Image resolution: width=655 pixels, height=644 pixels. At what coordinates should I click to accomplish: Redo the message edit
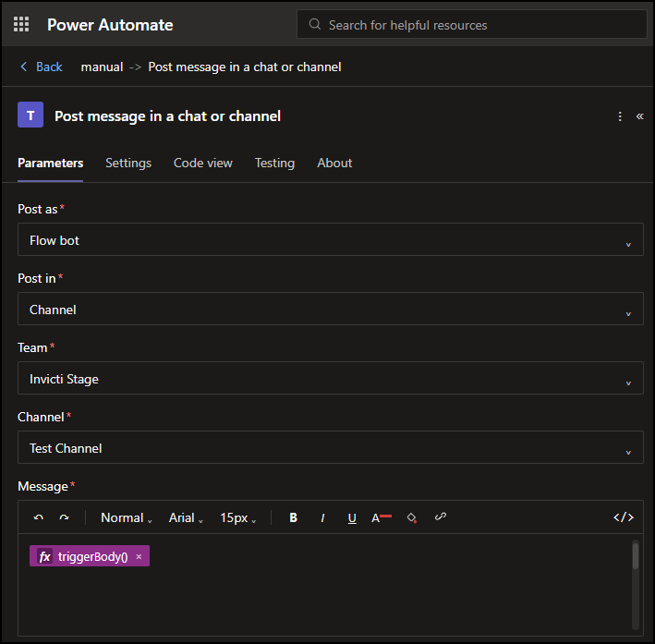[64, 517]
